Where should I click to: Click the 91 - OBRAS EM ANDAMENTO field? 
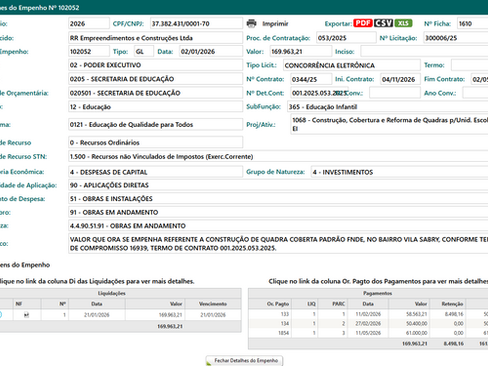(278, 212)
